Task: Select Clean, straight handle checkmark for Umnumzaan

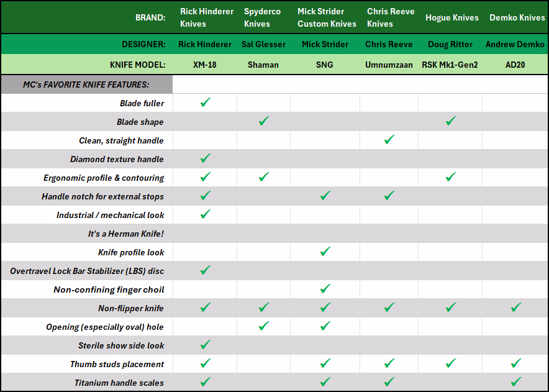Action: [389, 140]
